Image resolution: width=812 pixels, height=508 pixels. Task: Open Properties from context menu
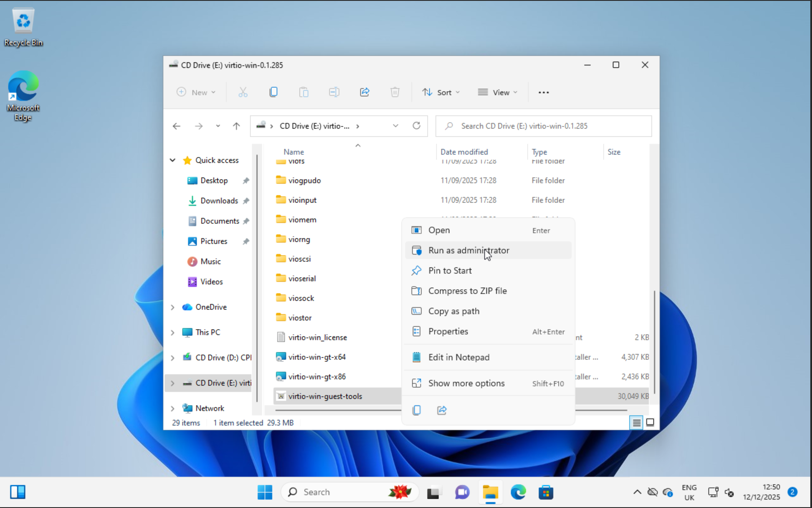488,331
